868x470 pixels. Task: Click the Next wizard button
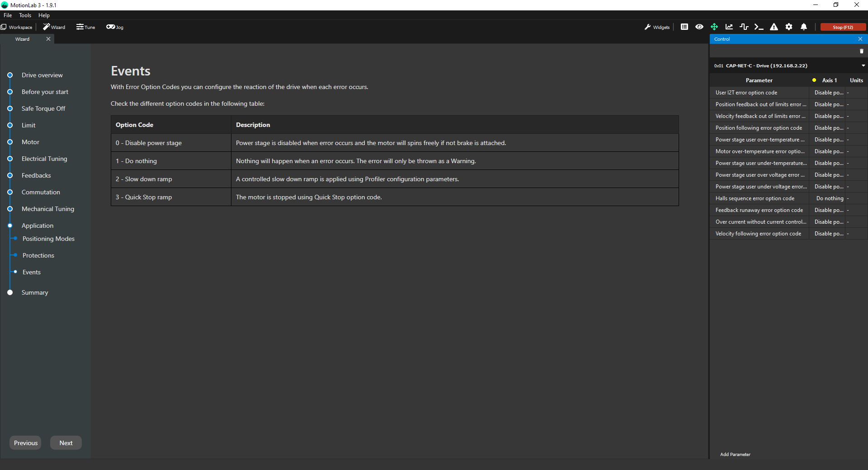click(66, 443)
